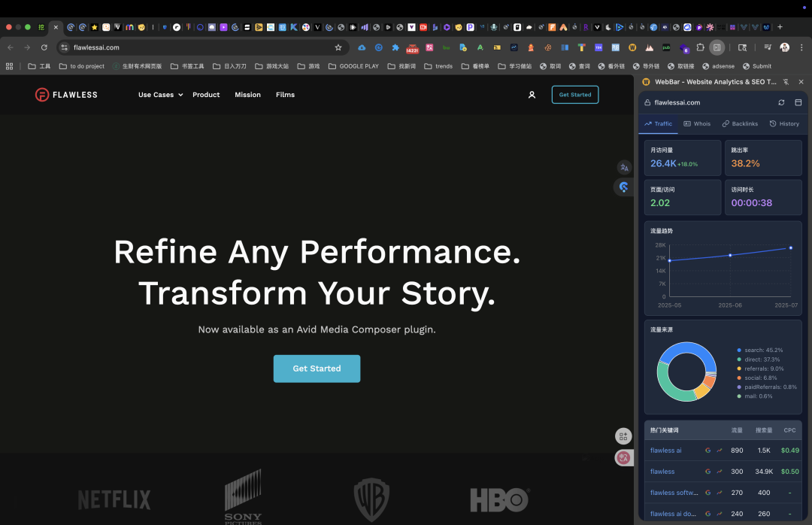Open the Product menu item
812x525 pixels.
[x=206, y=95]
